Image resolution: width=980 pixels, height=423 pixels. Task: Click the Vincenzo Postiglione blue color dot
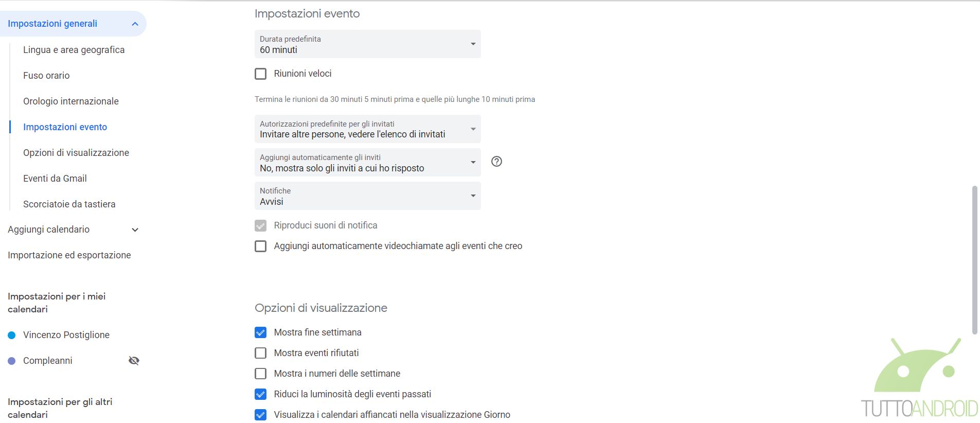(x=12, y=336)
